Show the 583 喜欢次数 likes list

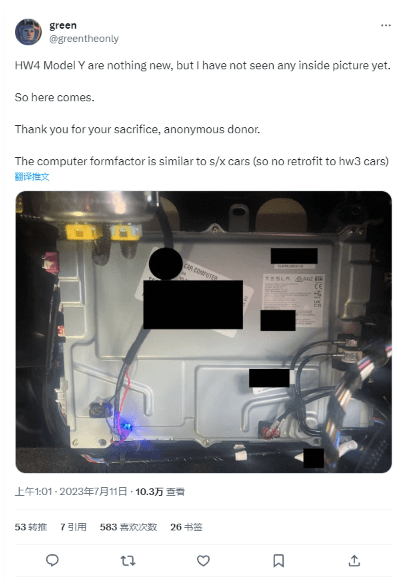click(128, 527)
